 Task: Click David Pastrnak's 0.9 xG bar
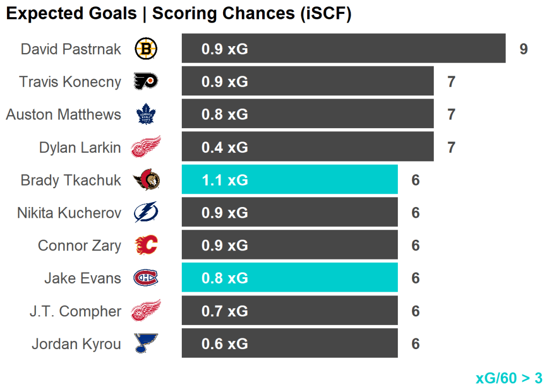point(343,49)
